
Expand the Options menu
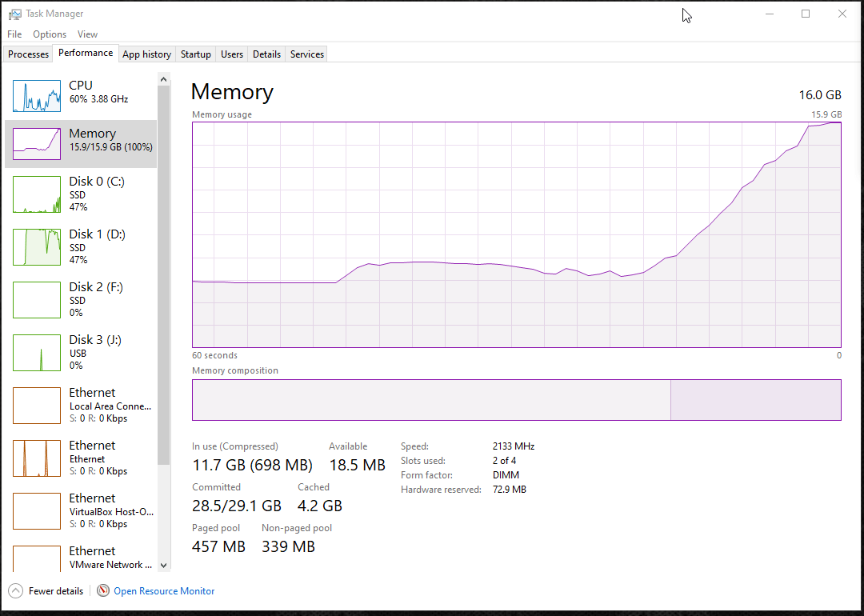[x=50, y=34]
